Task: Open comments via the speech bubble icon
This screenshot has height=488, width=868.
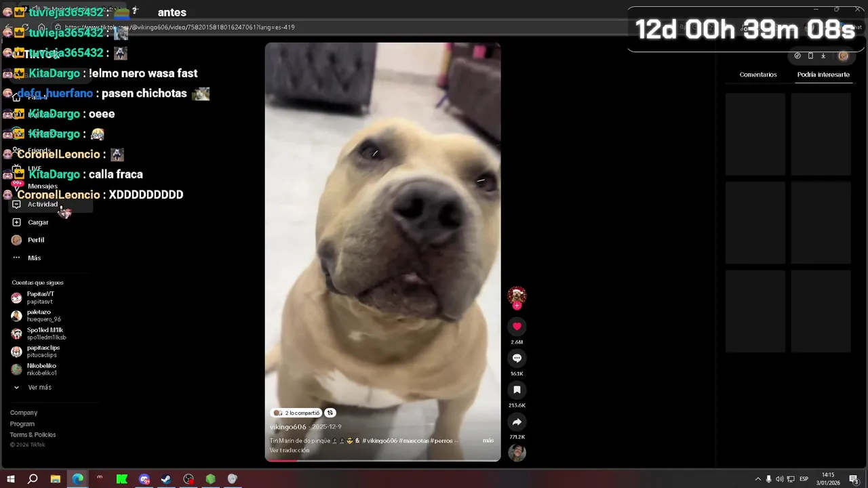Action: (x=517, y=358)
